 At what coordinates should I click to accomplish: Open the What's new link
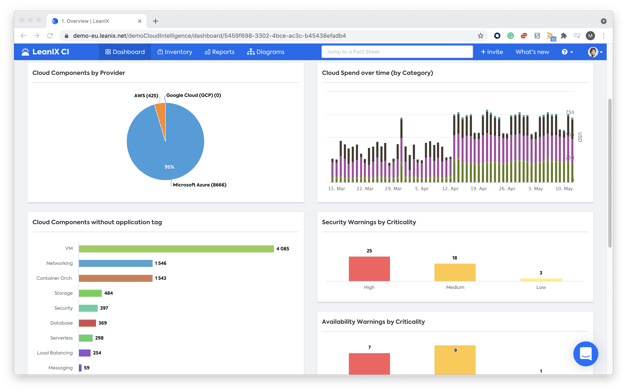pyautogui.click(x=532, y=52)
